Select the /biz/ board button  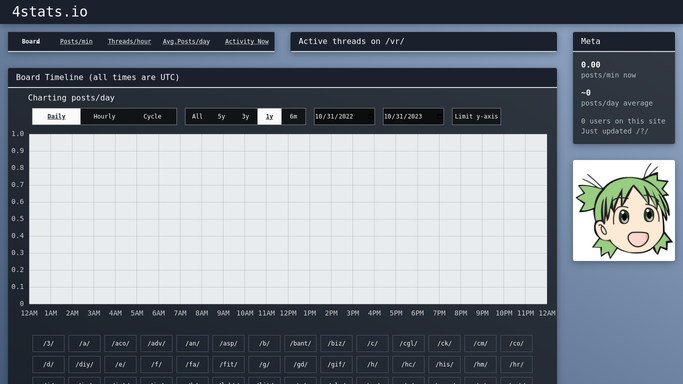click(x=336, y=343)
